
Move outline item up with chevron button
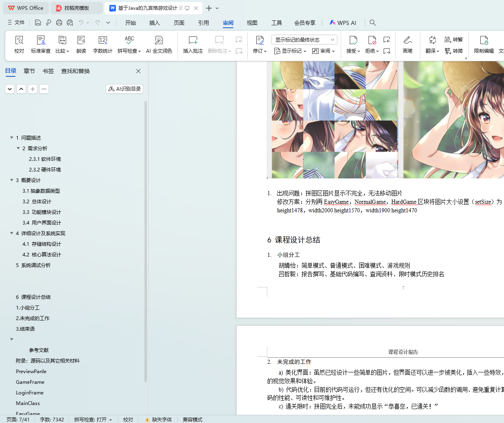click(21, 89)
